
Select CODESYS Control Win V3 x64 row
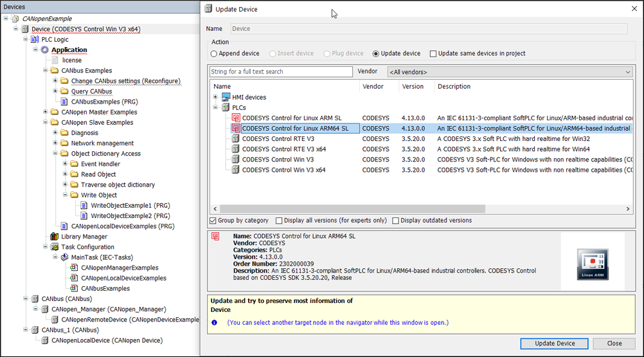422,170
